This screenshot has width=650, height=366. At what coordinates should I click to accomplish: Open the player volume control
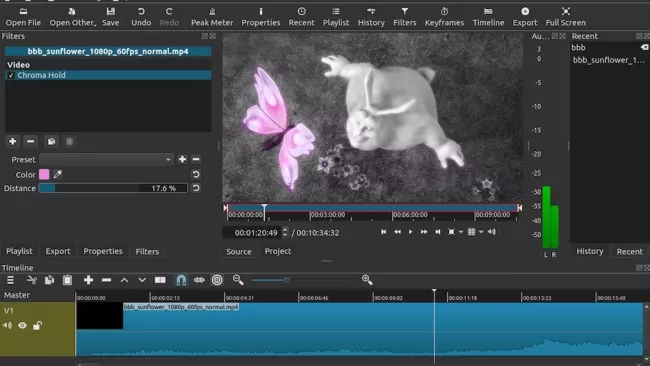point(492,232)
